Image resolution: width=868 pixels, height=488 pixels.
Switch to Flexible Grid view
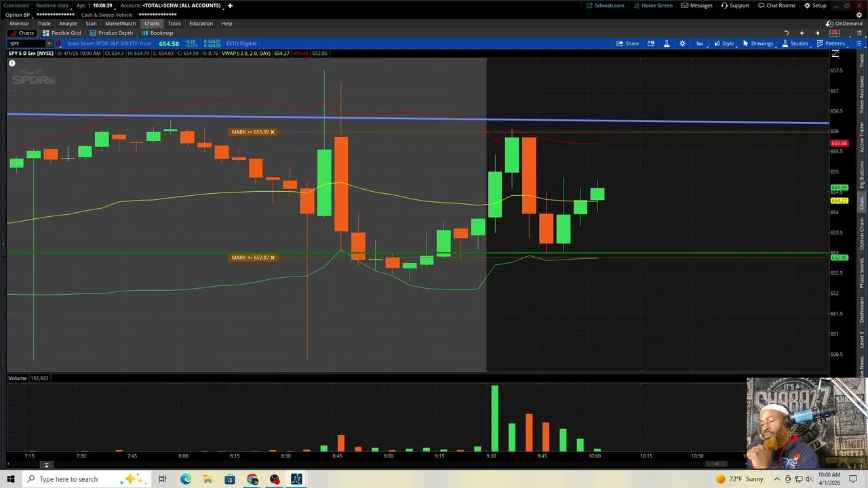[x=61, y=33]
